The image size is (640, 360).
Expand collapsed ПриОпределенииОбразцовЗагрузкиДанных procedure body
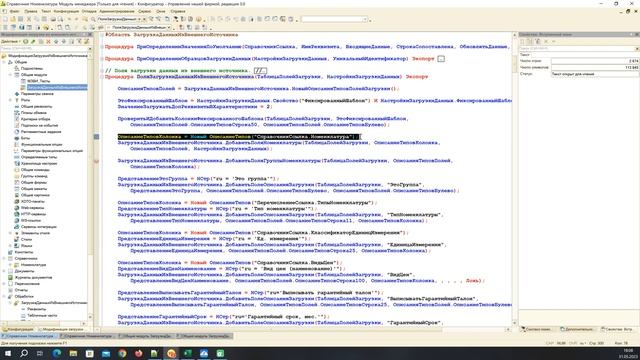click(441, 59)
